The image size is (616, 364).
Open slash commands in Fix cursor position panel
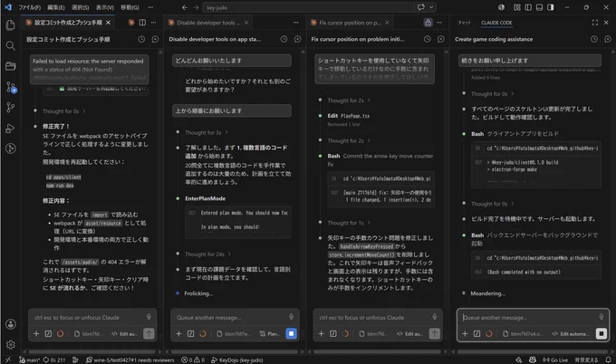pyautogui.click(x=332, y=334)
